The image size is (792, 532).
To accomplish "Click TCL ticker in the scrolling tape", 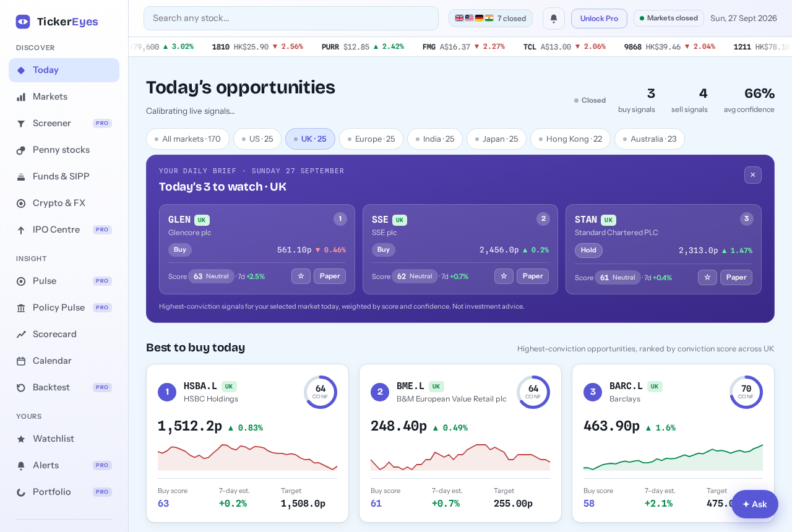I will coord(564,47).
